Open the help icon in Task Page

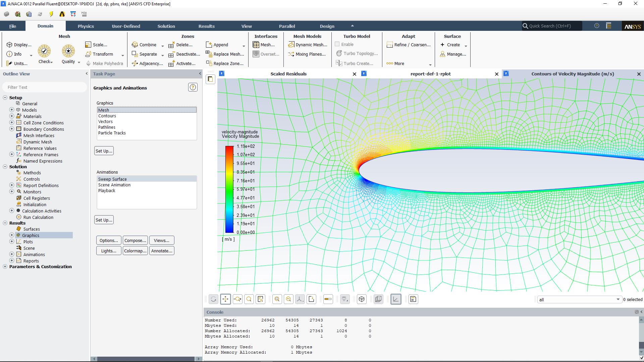click(193, 87)
